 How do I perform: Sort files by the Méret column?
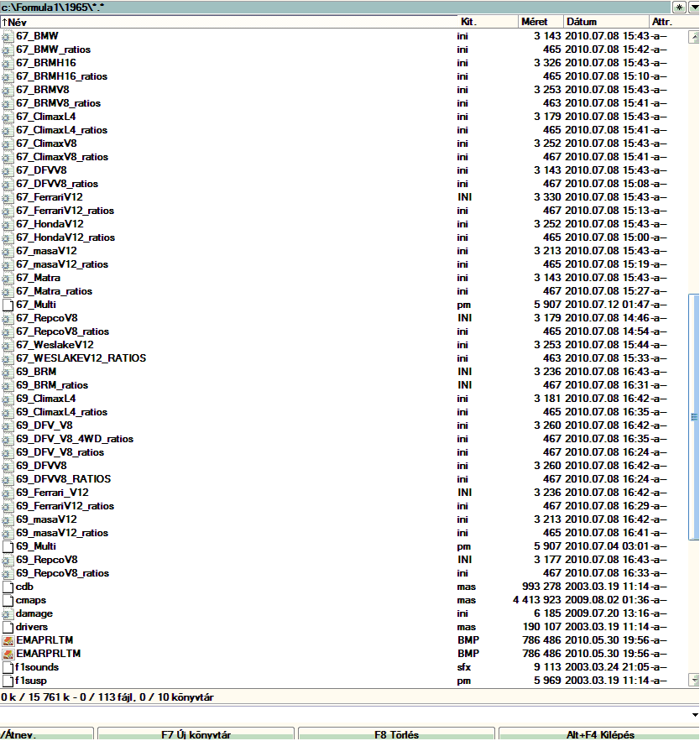(x=541, y=22)
